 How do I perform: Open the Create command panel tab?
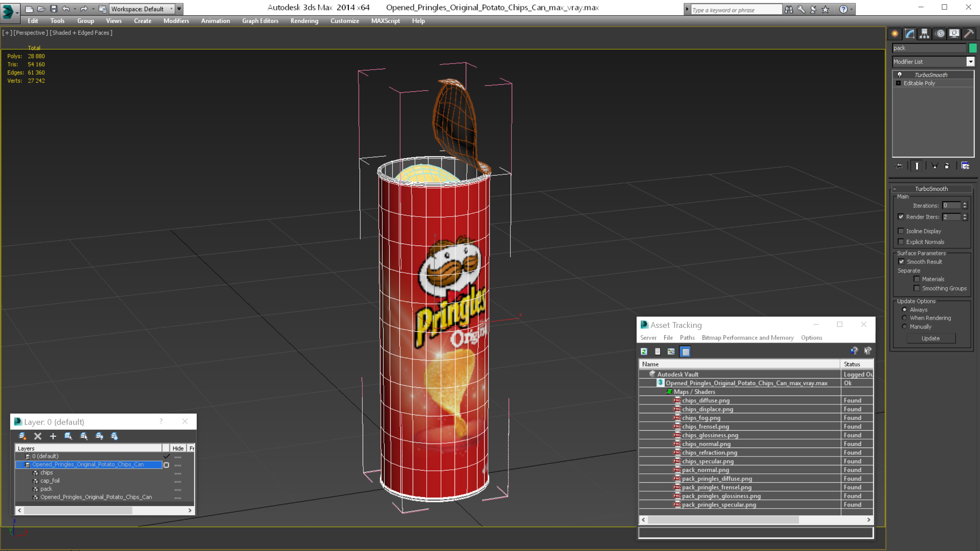coord(895,33)
